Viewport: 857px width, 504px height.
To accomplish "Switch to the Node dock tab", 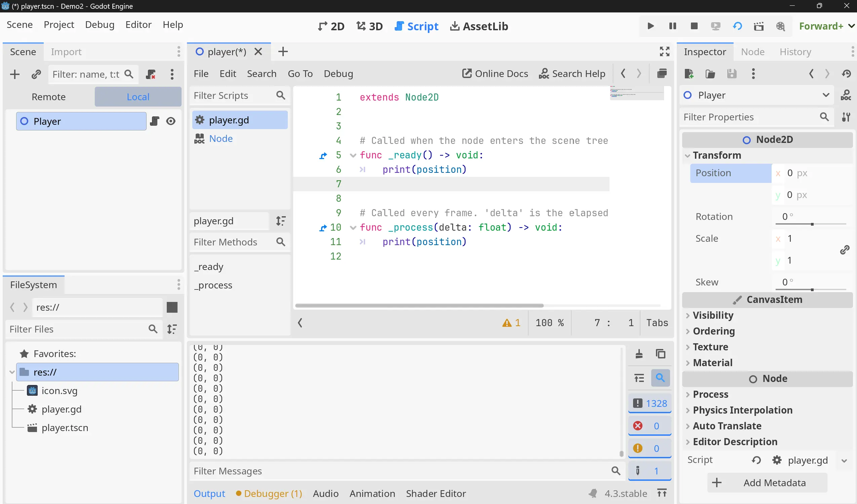I will pos(752,52).
